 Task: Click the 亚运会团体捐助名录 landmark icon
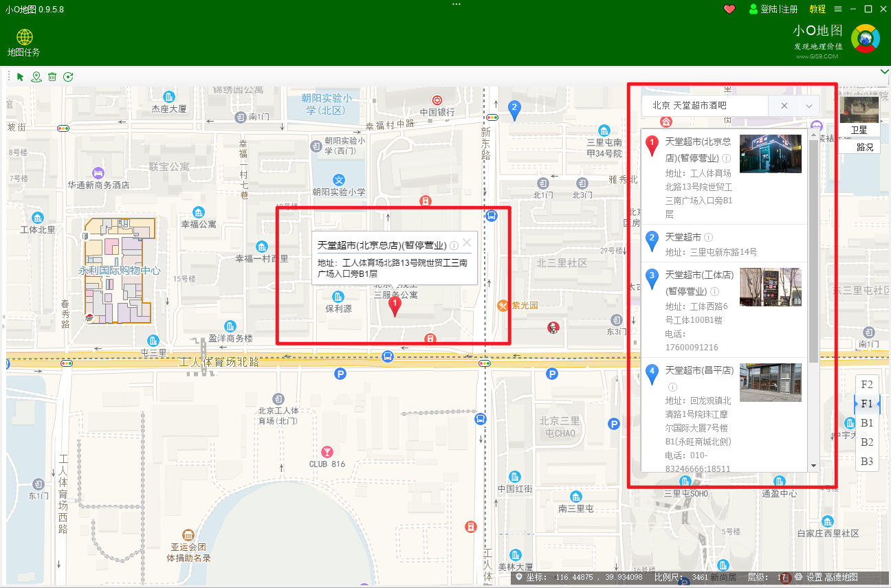coord(188,534)
